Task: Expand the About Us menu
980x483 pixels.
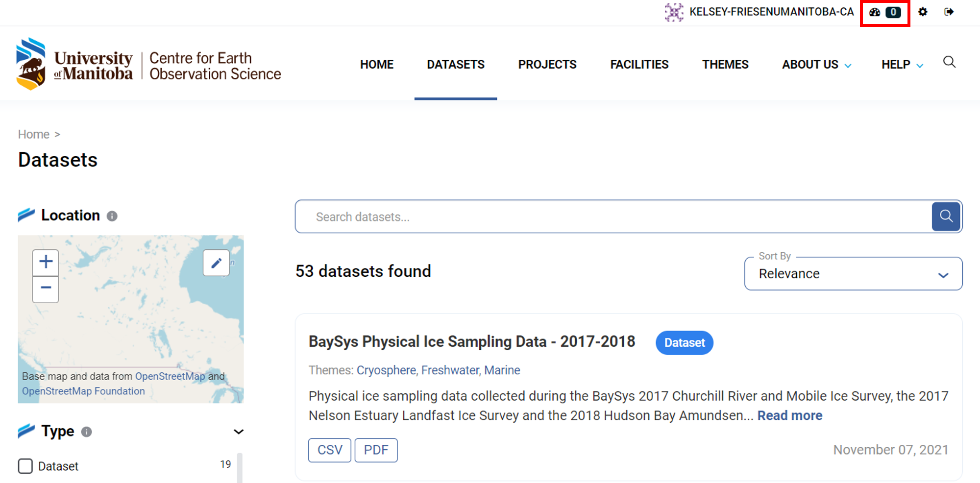Action: [x=816, y=65]
